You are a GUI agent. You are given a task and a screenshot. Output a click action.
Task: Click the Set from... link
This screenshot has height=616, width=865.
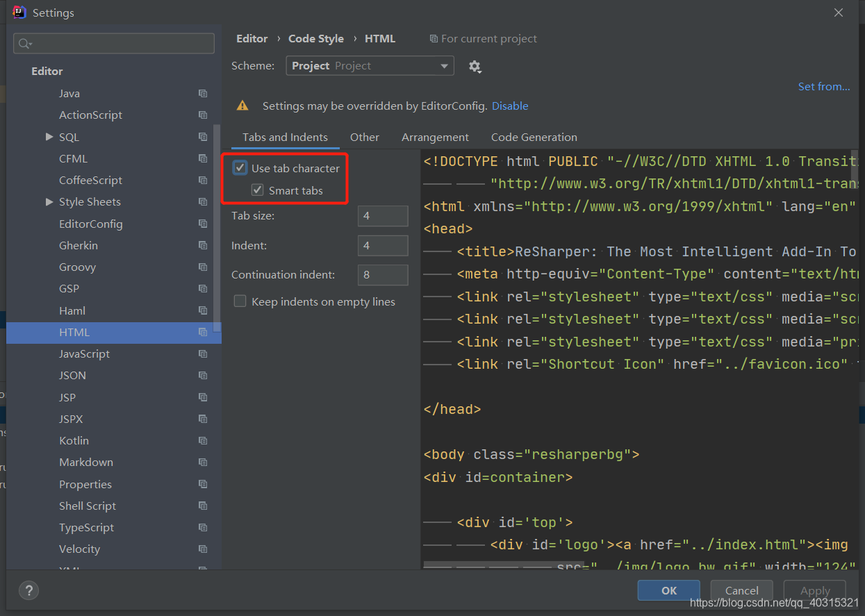point(824,87)
